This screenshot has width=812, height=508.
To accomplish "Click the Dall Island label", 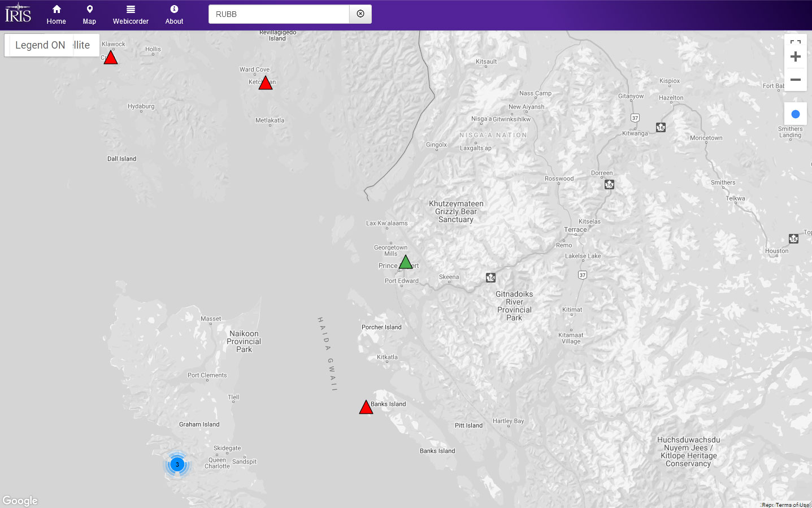I will point(121,159).
